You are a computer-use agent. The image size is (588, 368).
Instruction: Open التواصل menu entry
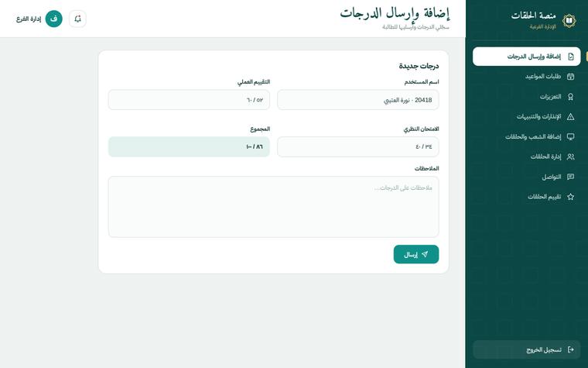coord(527,177)
